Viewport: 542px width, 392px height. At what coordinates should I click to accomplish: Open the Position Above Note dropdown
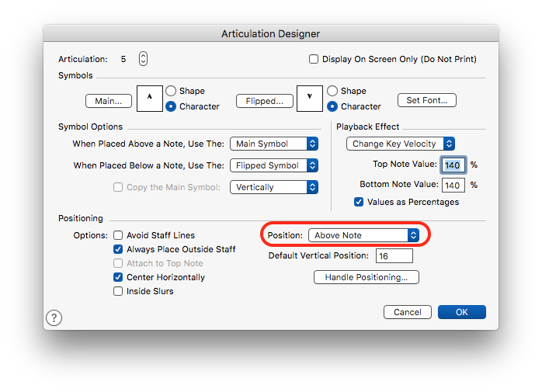coord(363,235)
